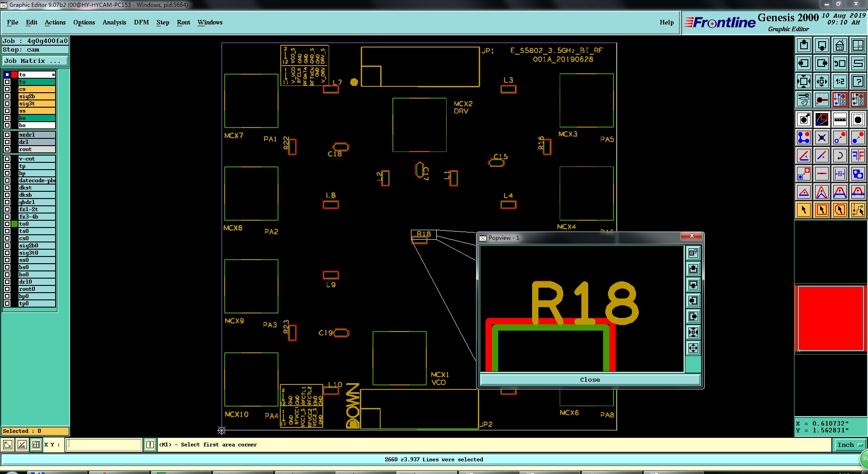Pan view down in main toolbar
The height and width of the screenshot is (474, 868).
point(822,45)
